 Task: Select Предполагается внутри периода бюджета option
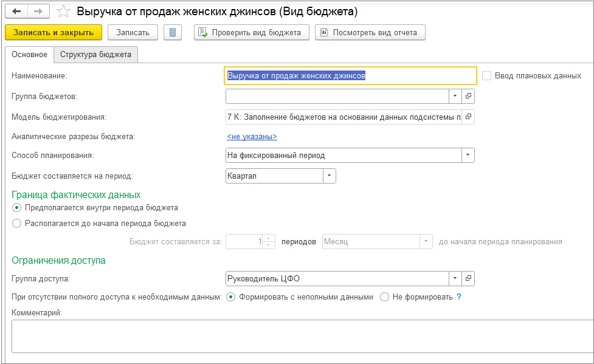[x=16, y=208]
